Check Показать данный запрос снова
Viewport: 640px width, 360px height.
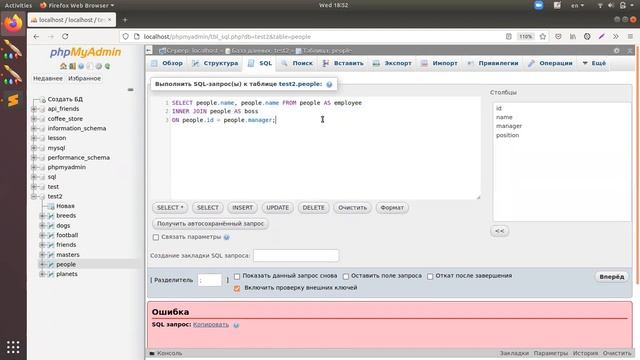237,276
